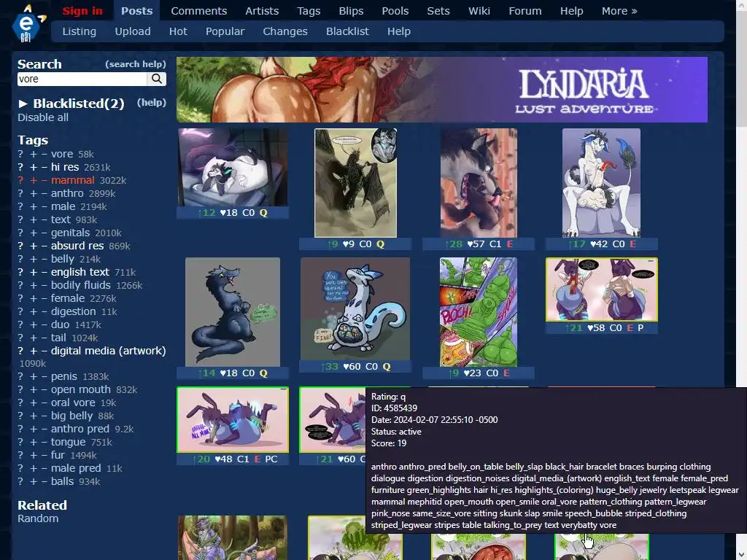Open the Blacklist submenu link
The height and width of the screenshot is (560, 747).
coord(347,31)
